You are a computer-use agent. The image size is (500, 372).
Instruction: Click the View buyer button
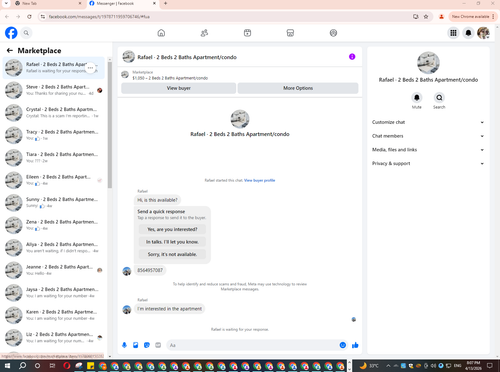point(179,88)
